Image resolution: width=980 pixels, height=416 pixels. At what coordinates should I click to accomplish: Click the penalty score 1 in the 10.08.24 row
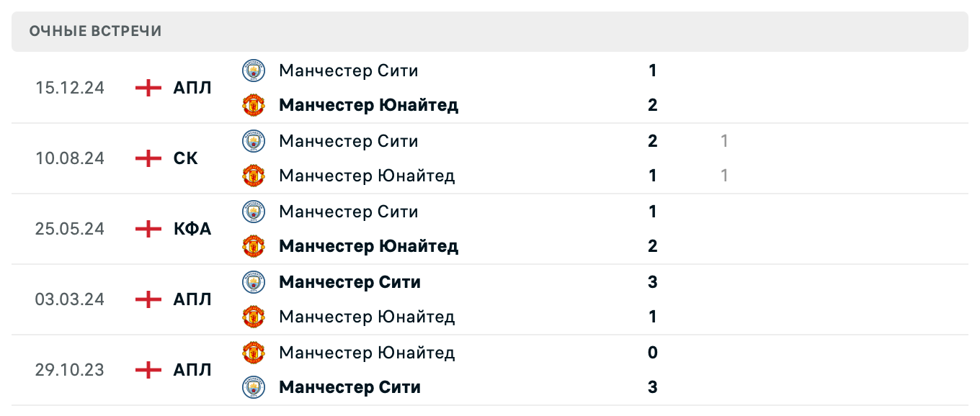723,141
